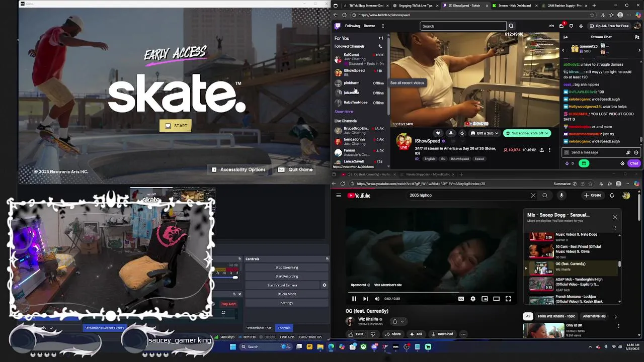Open Twitch whispers speech bubble icon
This screenshot has width=644, height=362.
571,26
